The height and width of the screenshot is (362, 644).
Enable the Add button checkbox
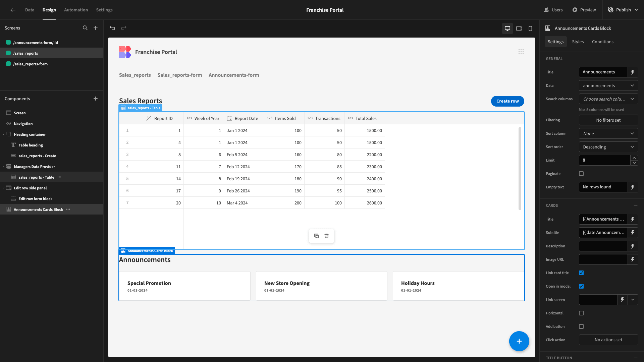click(581, 326)
